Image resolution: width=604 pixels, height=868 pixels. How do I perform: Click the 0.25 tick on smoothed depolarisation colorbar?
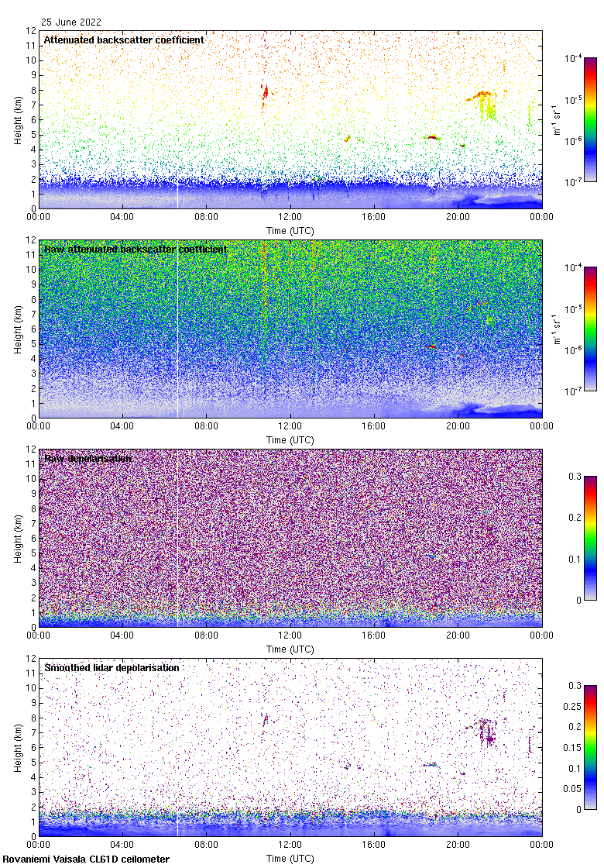(572, 706)
